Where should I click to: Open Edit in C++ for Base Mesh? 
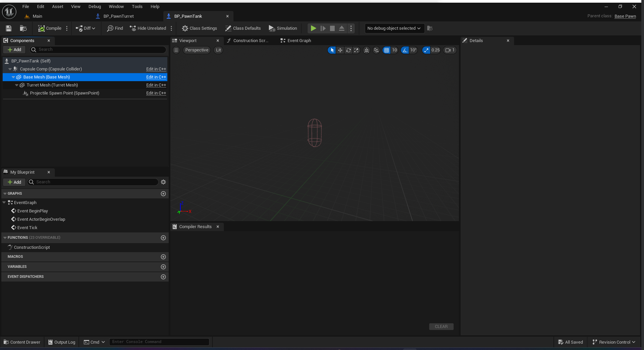tap(156, 77)
